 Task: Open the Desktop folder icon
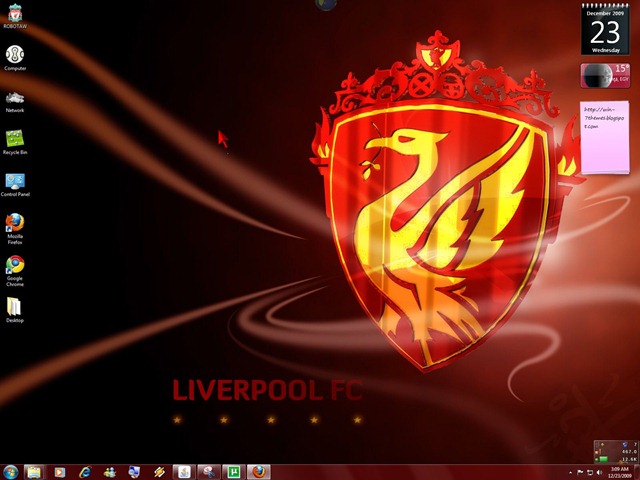tap(14, 310)
